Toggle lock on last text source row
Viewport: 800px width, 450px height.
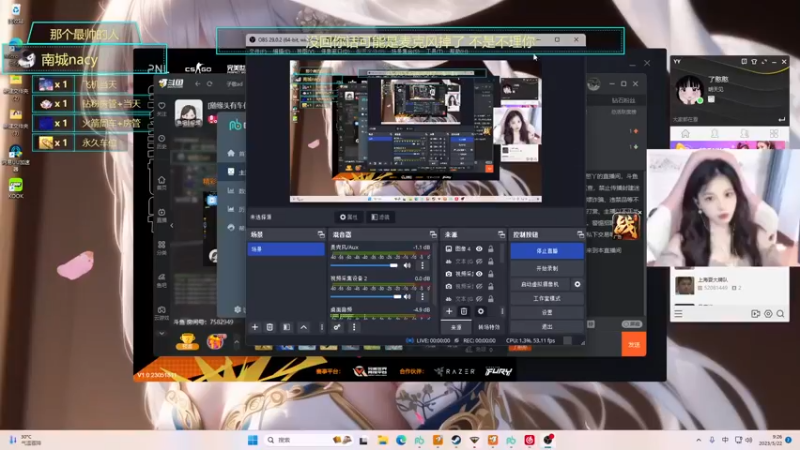pos(491,299)
